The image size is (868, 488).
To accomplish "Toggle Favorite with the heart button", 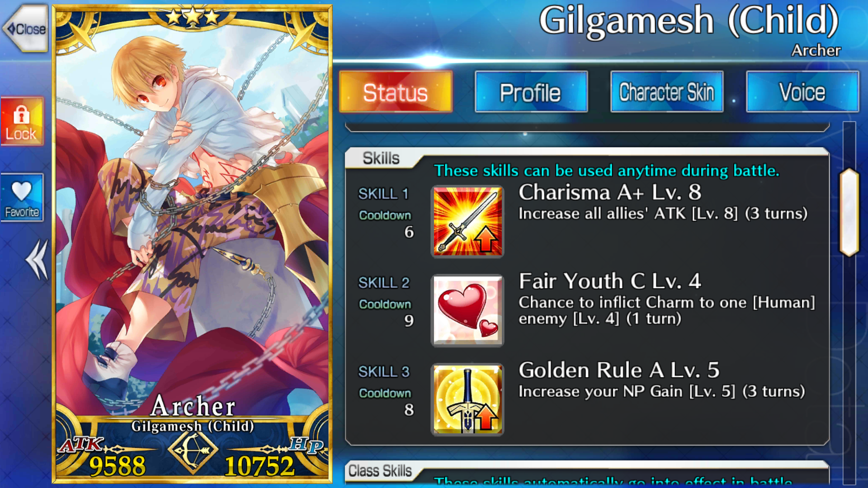I will click(22, 197).
